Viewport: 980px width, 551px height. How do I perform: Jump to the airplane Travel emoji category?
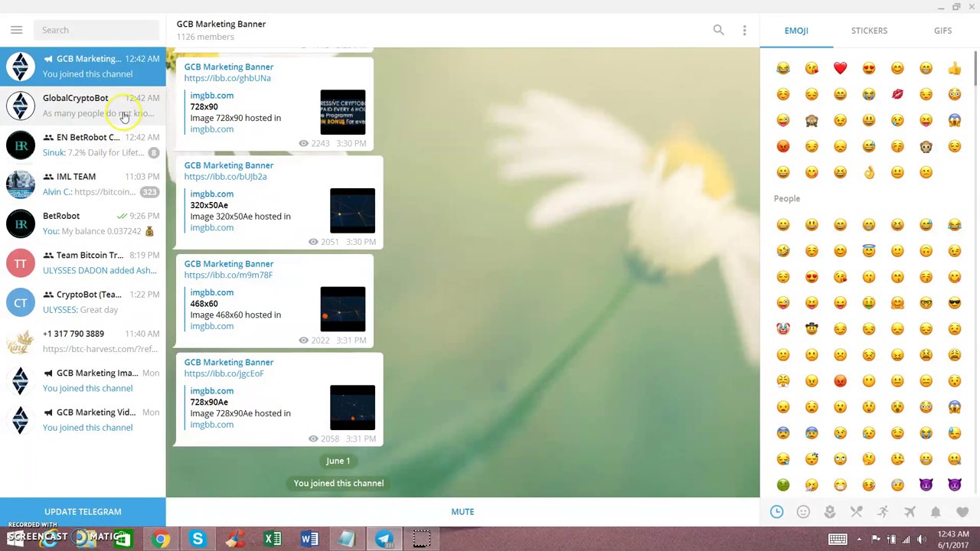click(x=910, y=512)
